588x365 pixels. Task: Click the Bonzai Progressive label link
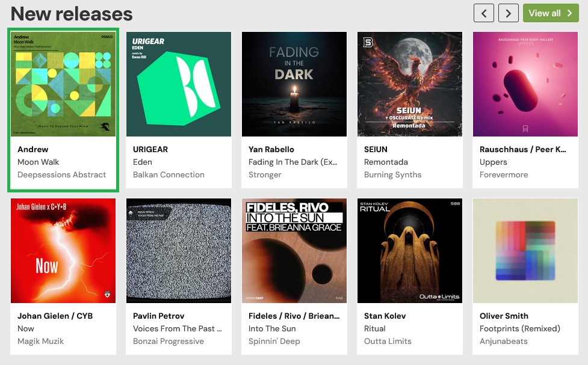point(169,342)
